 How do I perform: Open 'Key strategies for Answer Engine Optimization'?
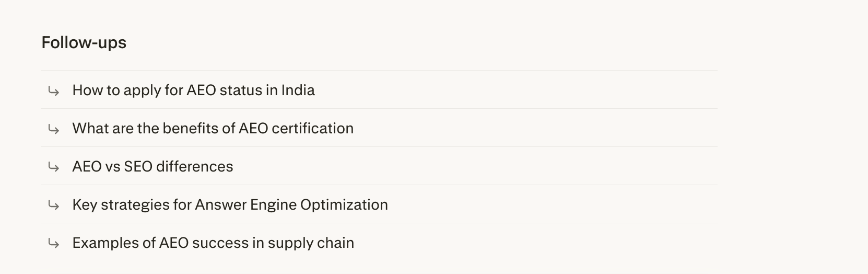click(x=230, y=204)
